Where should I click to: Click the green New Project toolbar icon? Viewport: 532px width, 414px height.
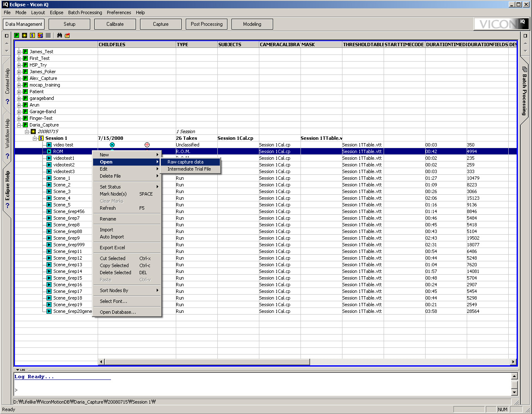pos(17,35)
